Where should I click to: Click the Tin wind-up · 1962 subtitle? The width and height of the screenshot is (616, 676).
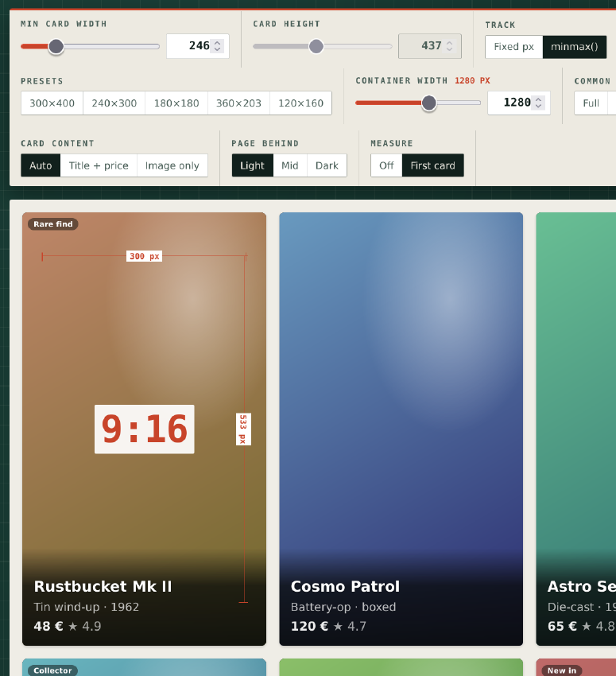click(87, 607)
